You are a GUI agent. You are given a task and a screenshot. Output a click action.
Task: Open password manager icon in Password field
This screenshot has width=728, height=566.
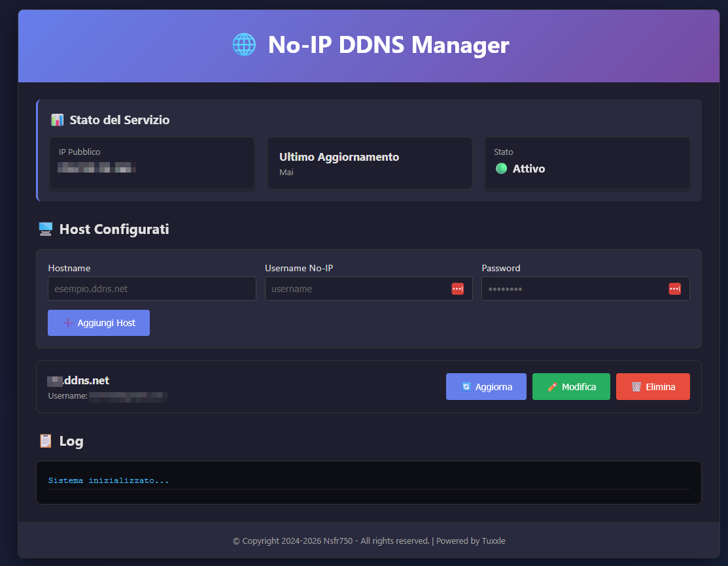tap(674, 289)
